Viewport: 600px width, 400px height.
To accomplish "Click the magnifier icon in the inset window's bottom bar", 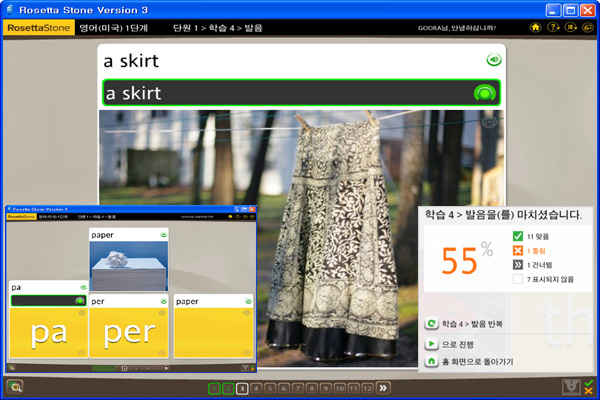I will coord(12,368).
